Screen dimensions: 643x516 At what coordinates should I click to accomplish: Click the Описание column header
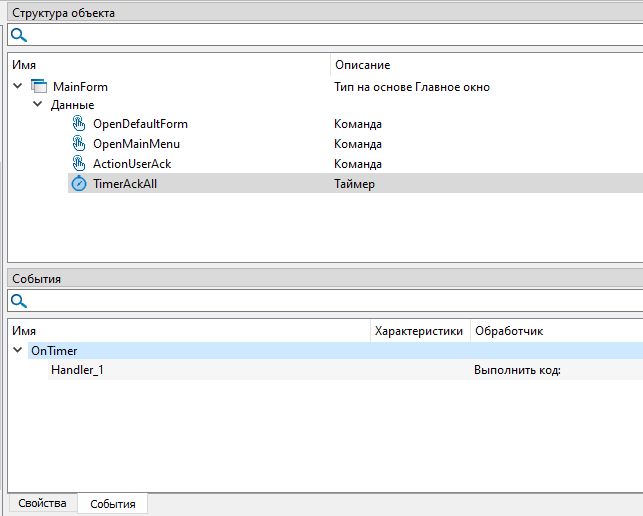(362, 64)
